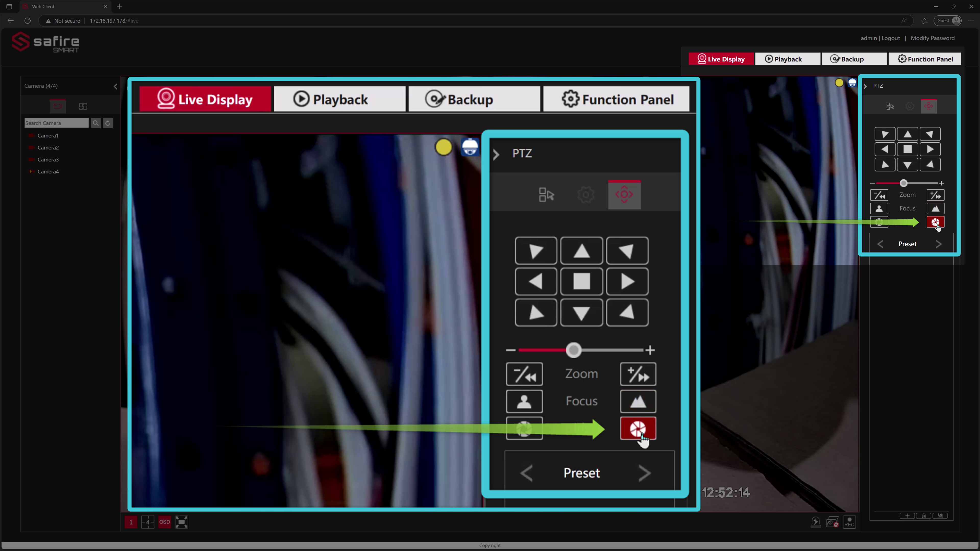The image size is (980, 551).
Task: Go back with the browser back arrow
Action: pos(11,20)
